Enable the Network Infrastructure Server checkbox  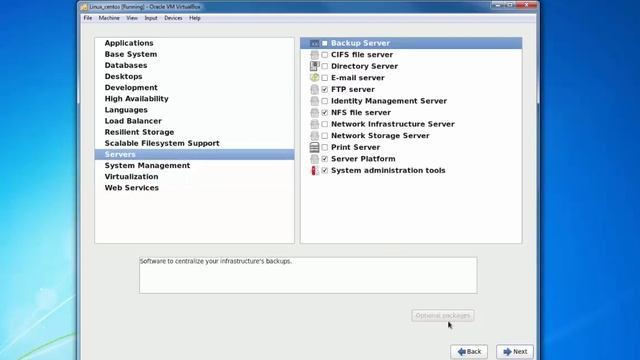[x=324, y=124]
